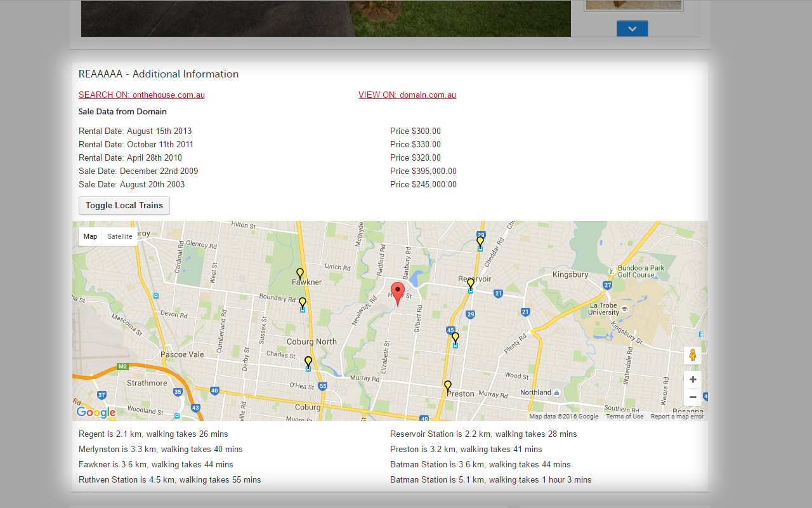812x508 pixels.
Task: Open the map Terms of Use link
Action: [x=624, y=417]
